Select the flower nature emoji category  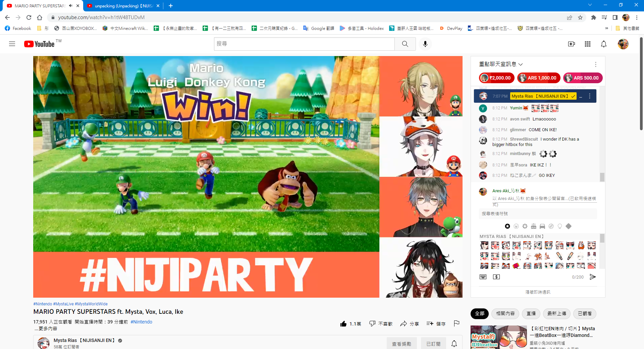pos(525,226)
